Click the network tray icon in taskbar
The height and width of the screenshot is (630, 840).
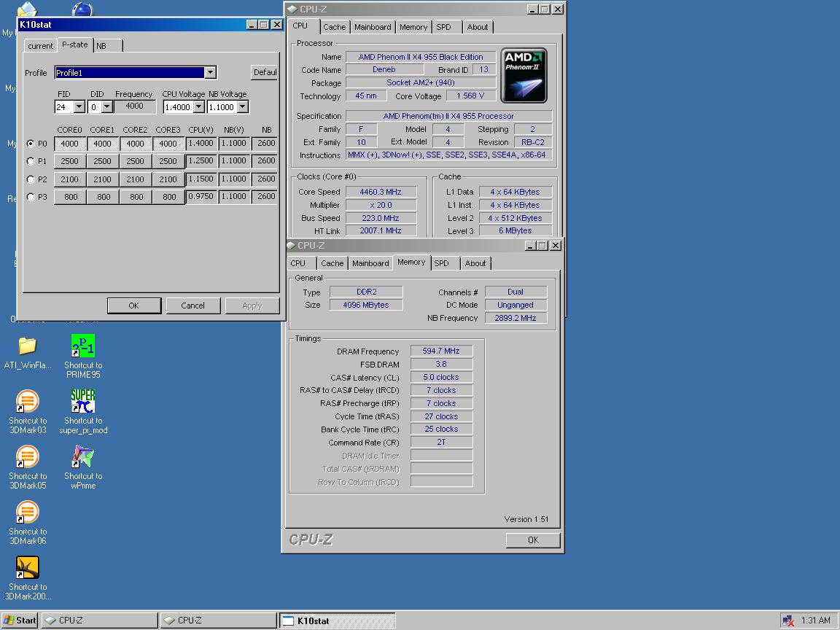tap(788, 621)
